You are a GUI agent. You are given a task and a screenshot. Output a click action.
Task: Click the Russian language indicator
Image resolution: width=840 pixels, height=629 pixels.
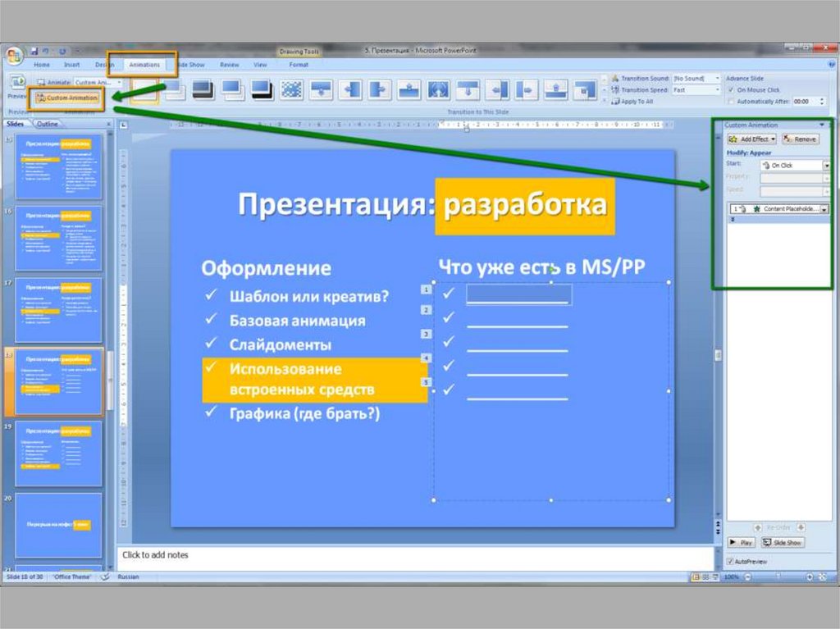(x=129, y=577)
